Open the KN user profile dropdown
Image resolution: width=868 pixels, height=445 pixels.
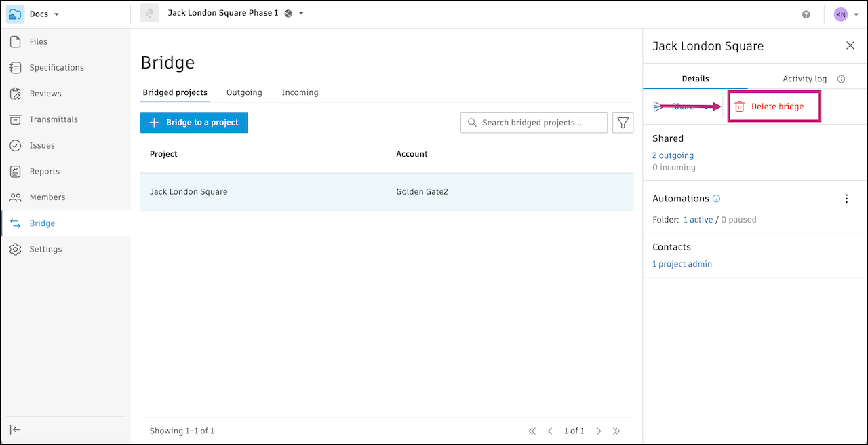coord(856,14)
